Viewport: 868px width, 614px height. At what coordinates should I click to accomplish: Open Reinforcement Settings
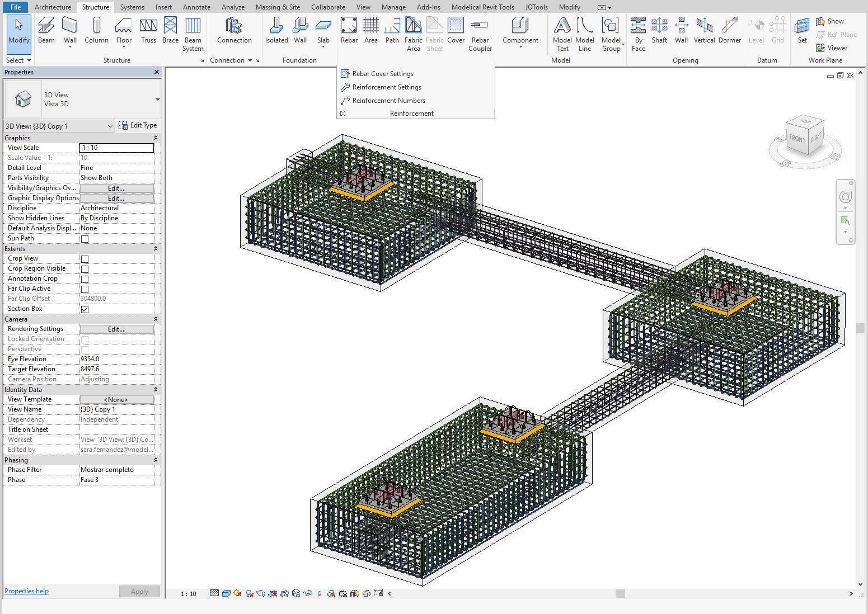pos(387,87)
